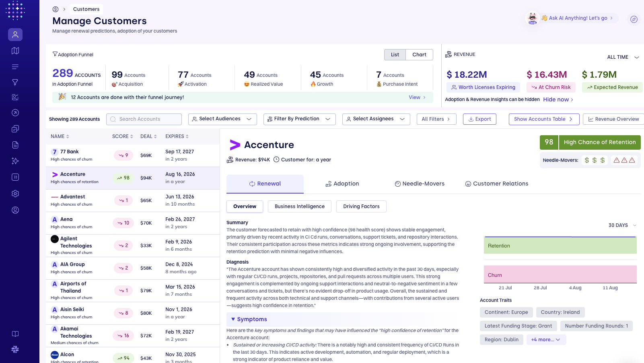The width and height of the screenshot is (644, 363).
Task: Open the Needle-Movers tab
Action: coord(420,184)
